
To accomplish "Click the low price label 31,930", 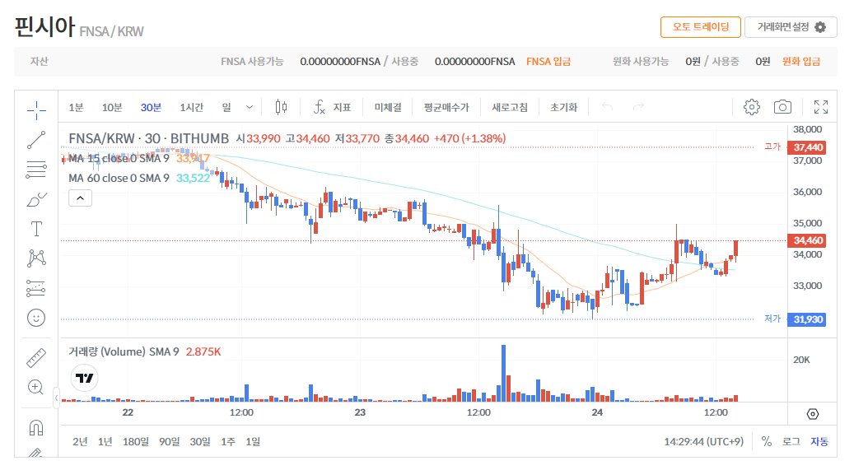I will click(x=808, y=319).
